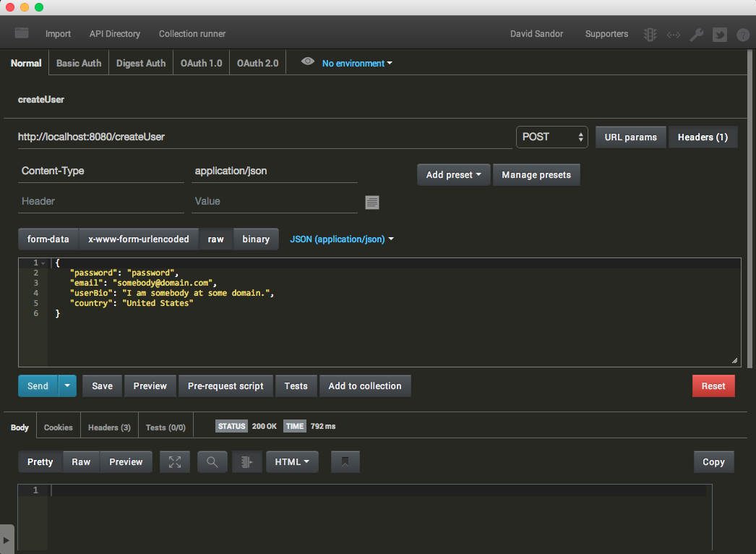
Task: Switch response view to Raw
Action: click(81, 462)
